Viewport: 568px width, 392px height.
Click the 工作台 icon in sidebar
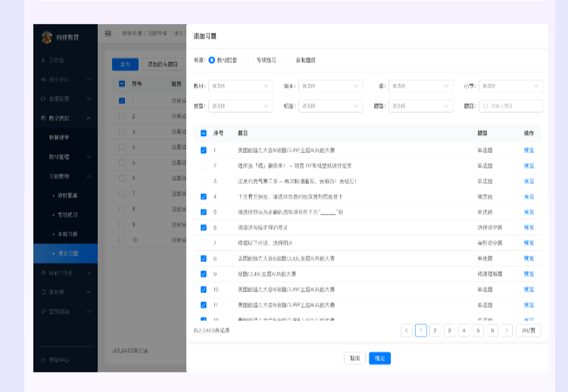tap(42, 59)
